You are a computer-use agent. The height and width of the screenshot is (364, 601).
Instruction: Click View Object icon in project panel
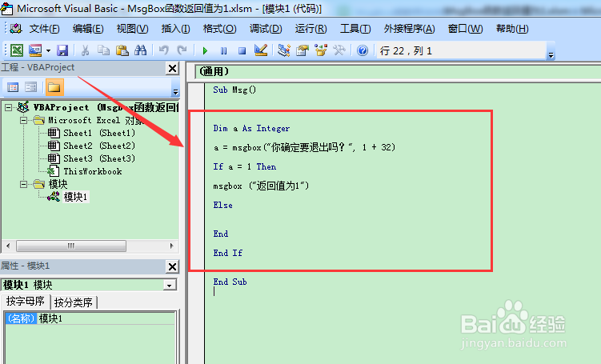(x=30, y=87)
